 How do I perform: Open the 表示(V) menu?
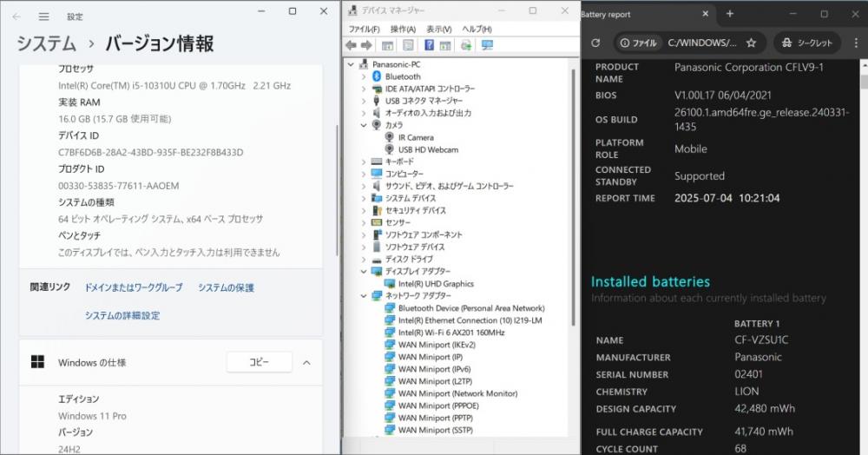click(438, 29)
